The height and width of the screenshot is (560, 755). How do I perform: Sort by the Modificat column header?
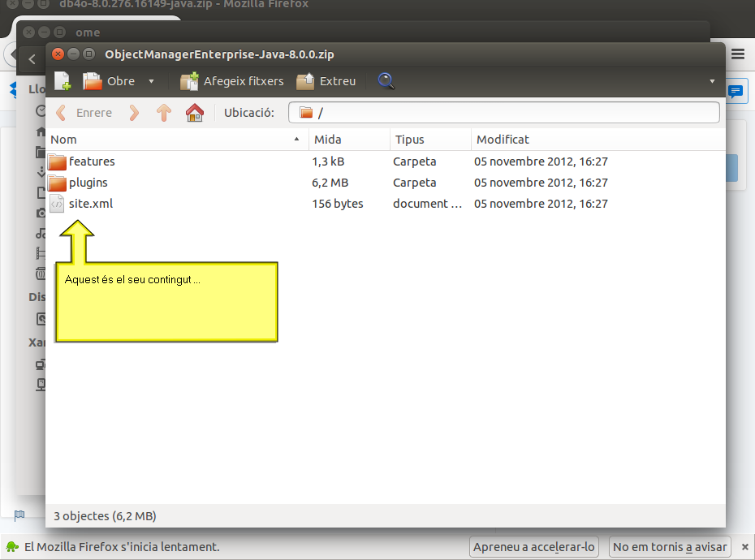pos(598,140)
